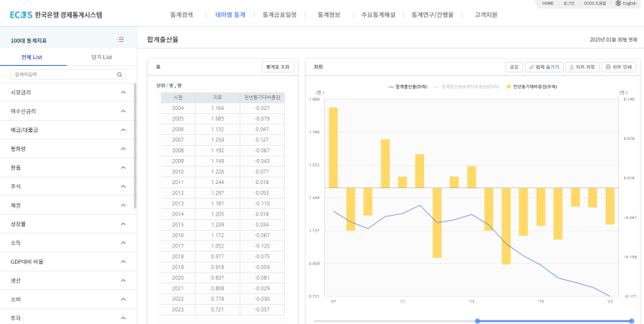Open the 고객지원 menu
Viewport: 644px width, 324px height.
click(x=486, y=15)
